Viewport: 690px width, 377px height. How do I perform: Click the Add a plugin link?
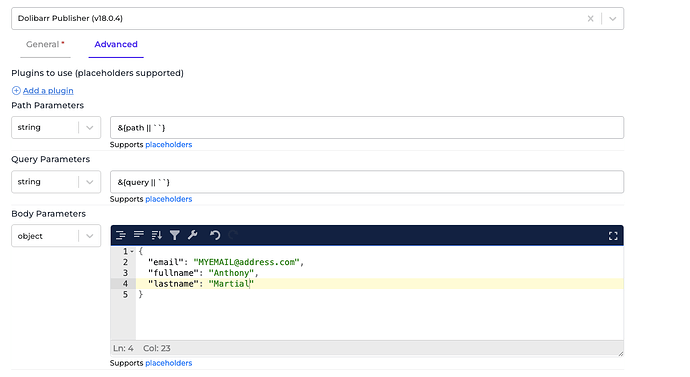tap(48, 91)
